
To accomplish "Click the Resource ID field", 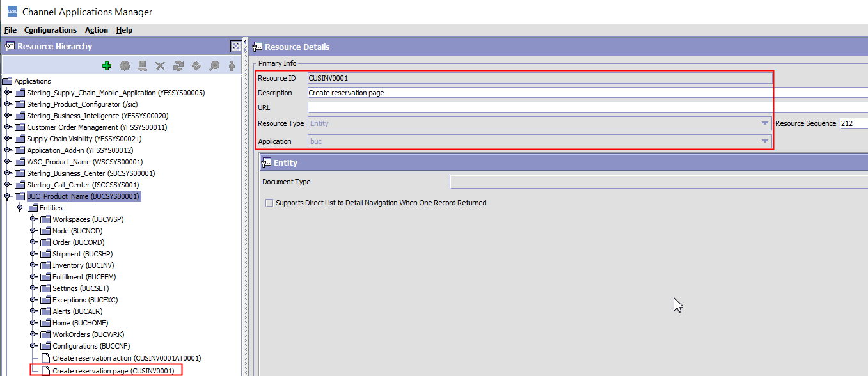I will pyautogui.click(x=539, y=78).
